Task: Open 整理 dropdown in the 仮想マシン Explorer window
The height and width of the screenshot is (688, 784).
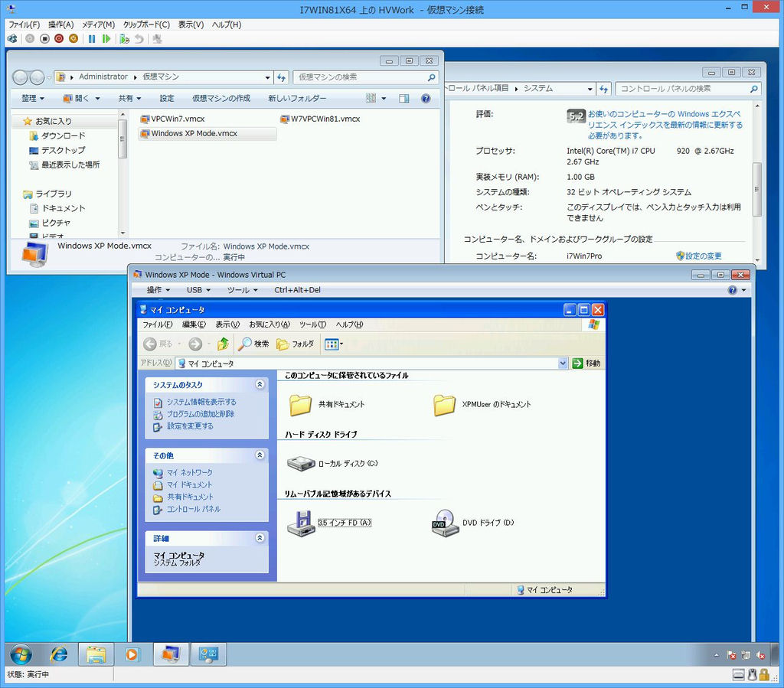Action: coord(33,99)
